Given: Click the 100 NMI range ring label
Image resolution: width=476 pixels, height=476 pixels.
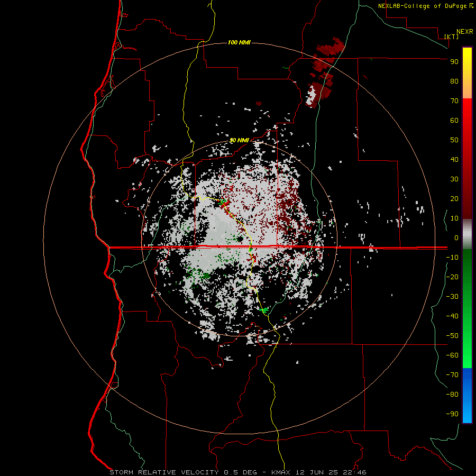Looking at the screenshot, I should pyautogui.click(x=239, y=42).
